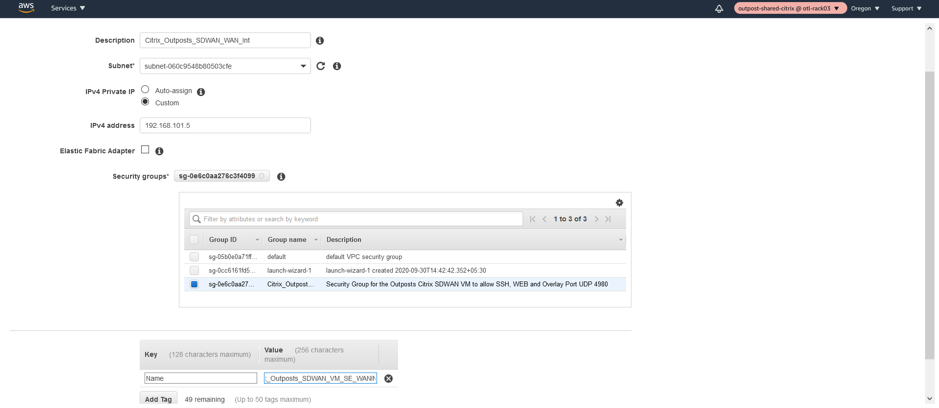Check the launch-wizard-1 security group

(x=194, y=270)
